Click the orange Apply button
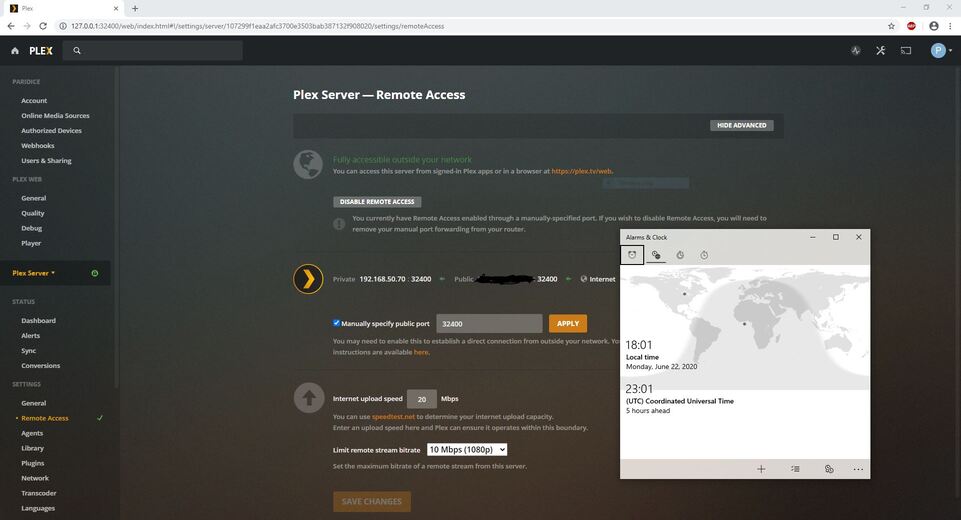961x520 pixels. coord(568,323)
